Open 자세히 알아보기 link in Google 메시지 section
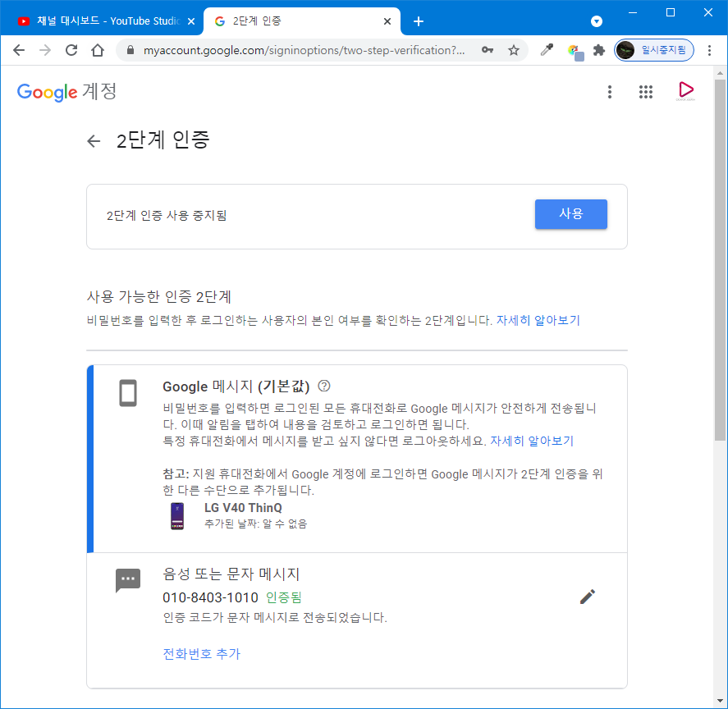This screenshot has height=709, width=728. tap(532, 441)
